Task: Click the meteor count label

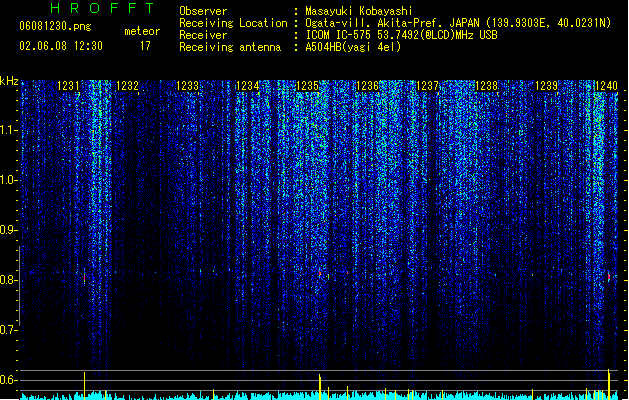Action: coord(142,31)
